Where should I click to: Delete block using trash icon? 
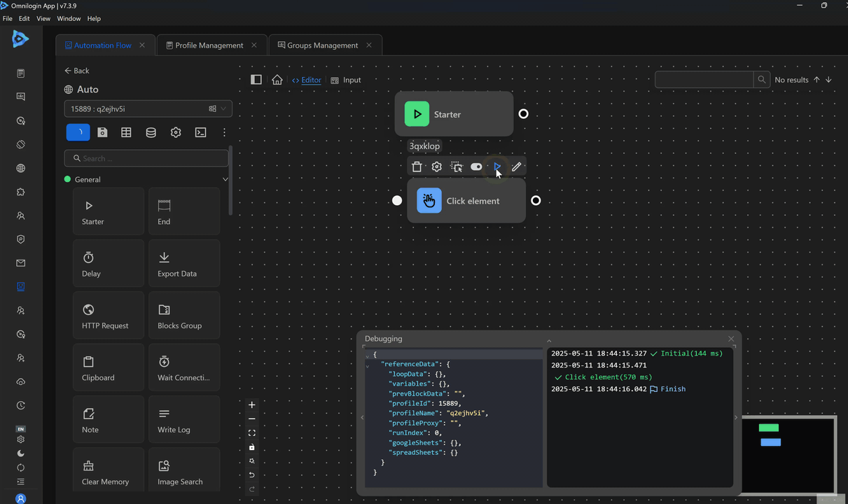point(417,167)
